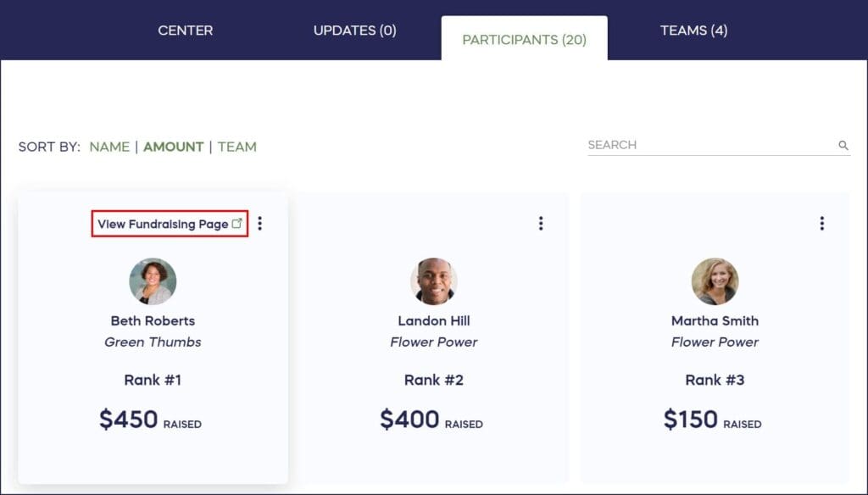868x495 pixels.
Task: Click Beth Roberts' profile photo
Action: (153, 281)
